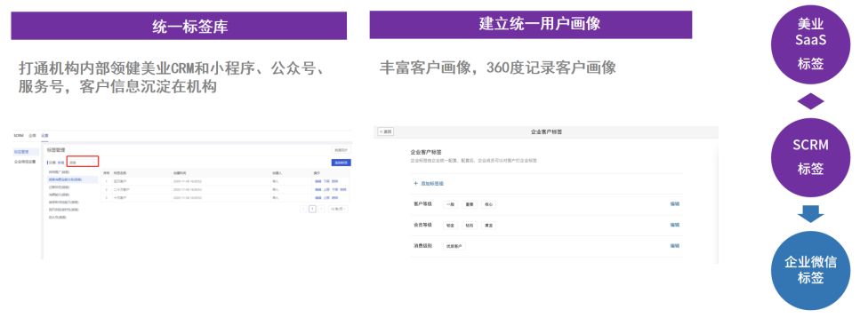The image size is (868, 326).
Task: Click 编辑 in the 十万客户 row
Action: [317, 198]
